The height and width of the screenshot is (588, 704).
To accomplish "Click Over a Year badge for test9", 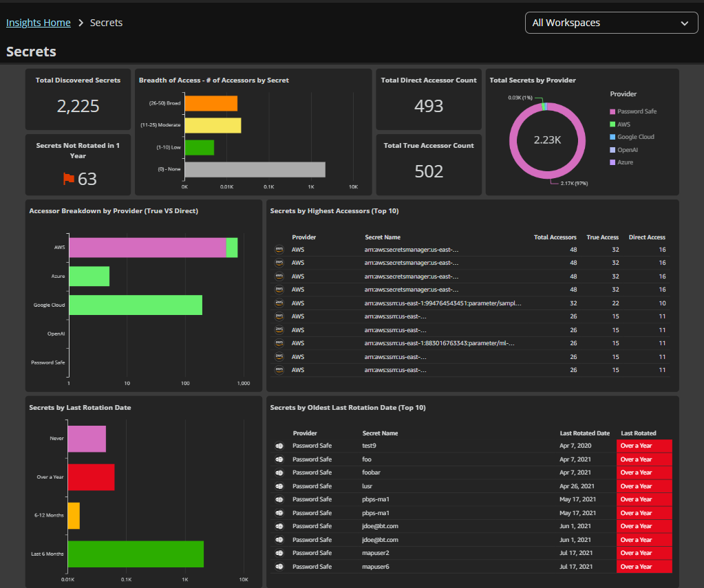I will [645, 446].
